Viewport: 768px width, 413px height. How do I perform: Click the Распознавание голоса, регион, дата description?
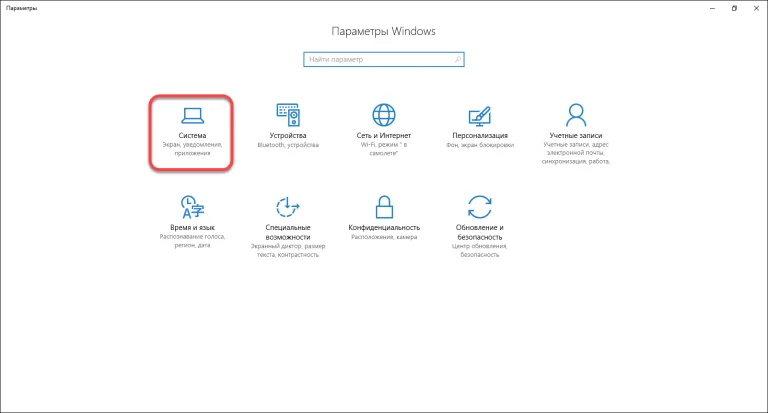click(x=192, y=241)
